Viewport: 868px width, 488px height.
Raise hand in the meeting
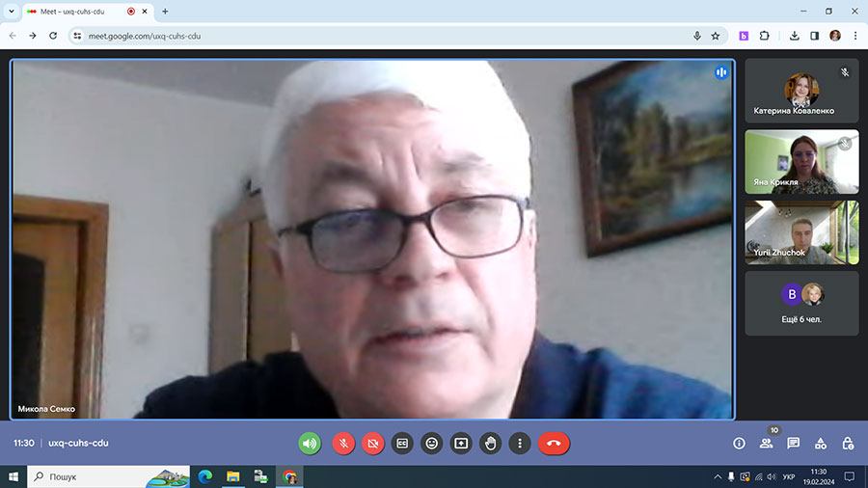coord(490,444)
